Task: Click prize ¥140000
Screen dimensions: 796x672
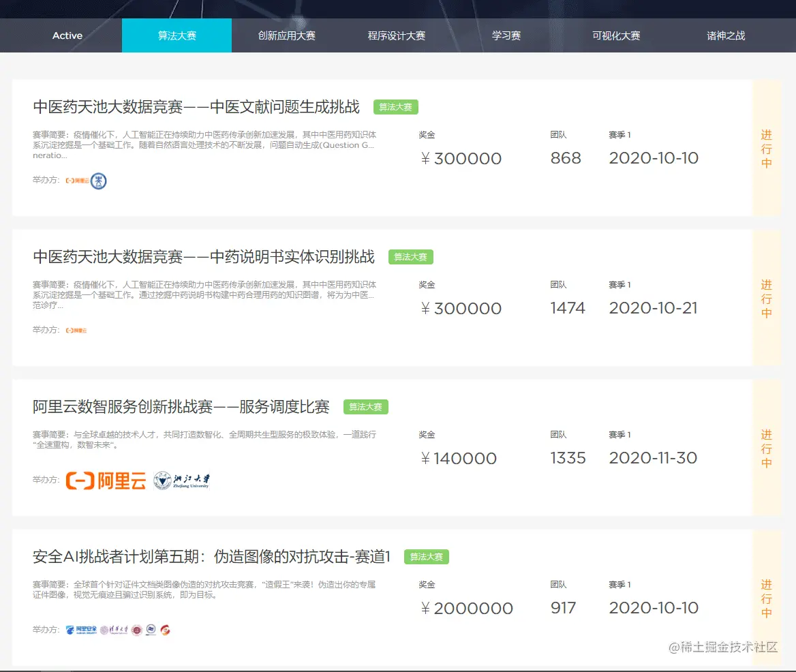Action: [459, 458]
